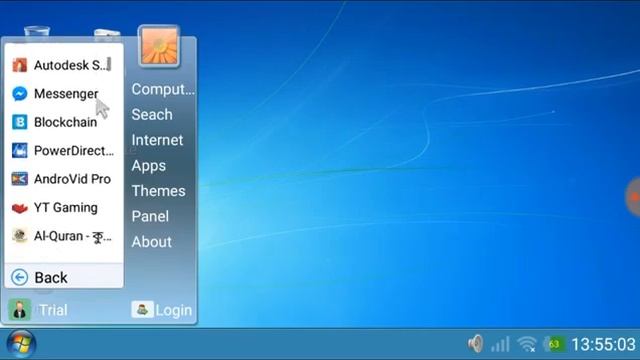Open the Al-Quran app icon
Viewport: 640px width, 360px height.
click(20, 236)
